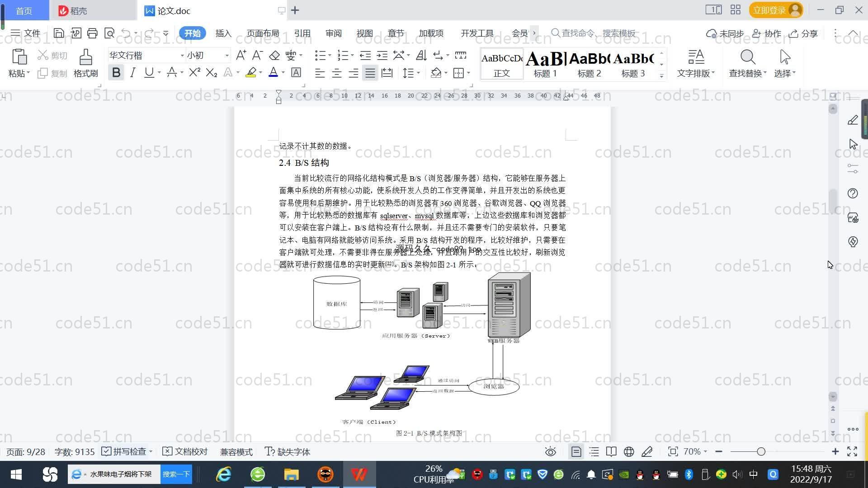
Task: Click the 协作 collaborate button
Action: [x=767, y=33]
